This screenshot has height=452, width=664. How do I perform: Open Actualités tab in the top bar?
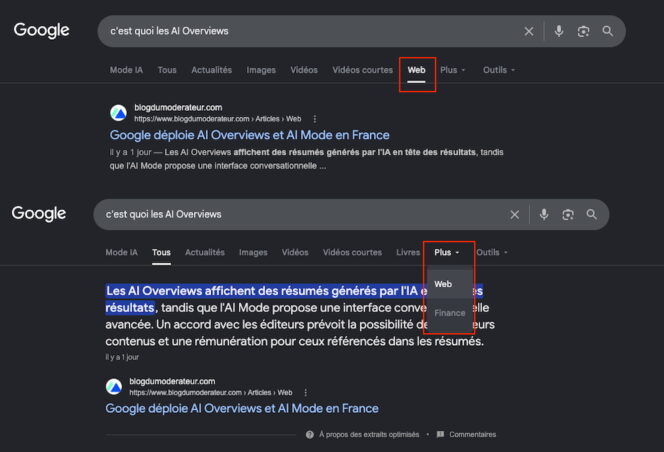(x=211, y=70)
